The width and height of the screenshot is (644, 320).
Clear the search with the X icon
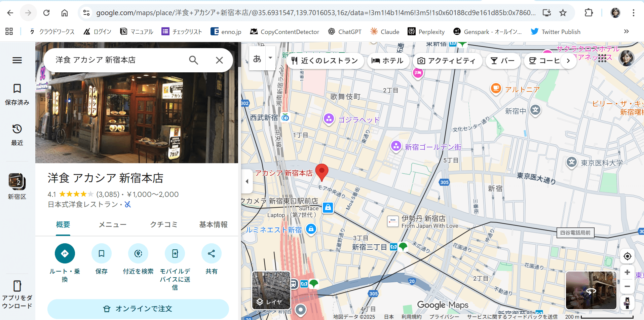click(219, 60)
